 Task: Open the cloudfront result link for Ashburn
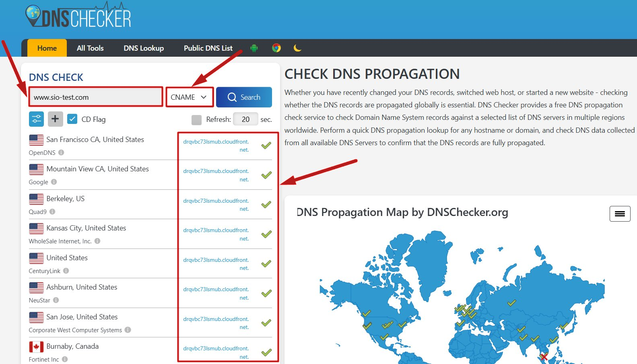[216, 293]
